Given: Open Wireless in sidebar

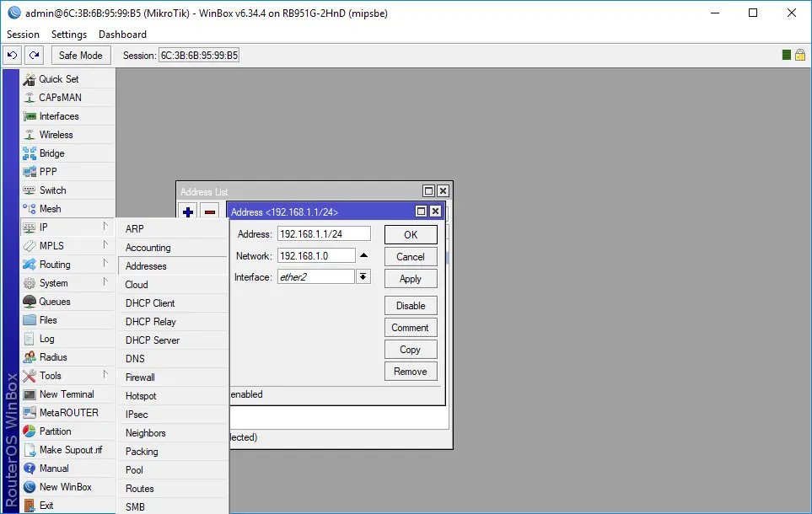Looking at the screenshot, I should click(x=67, y=135).
